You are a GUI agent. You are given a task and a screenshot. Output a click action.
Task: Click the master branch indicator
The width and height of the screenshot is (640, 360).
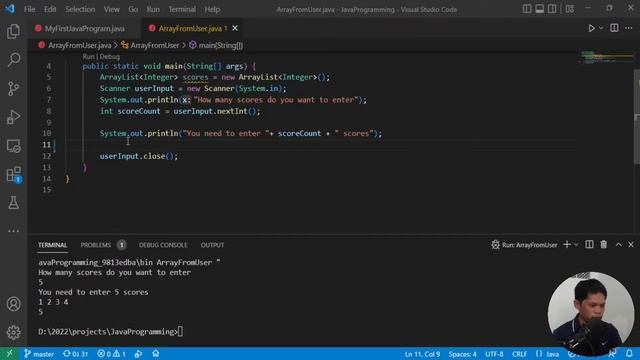pos(39,354)
